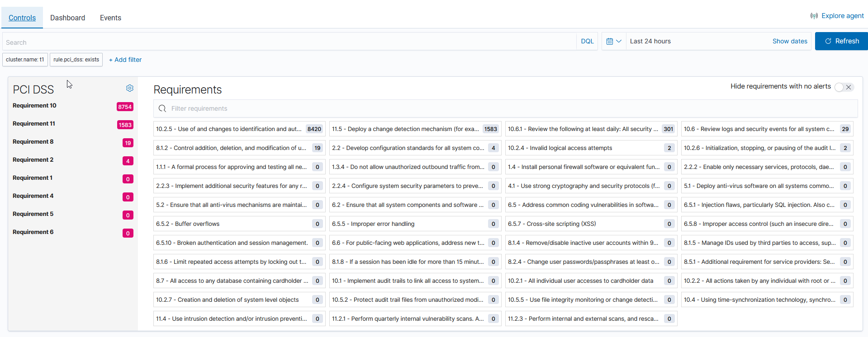The image size is (868, 337).
Task: Click the Show dates link
Action: click(x=790, y=41)
